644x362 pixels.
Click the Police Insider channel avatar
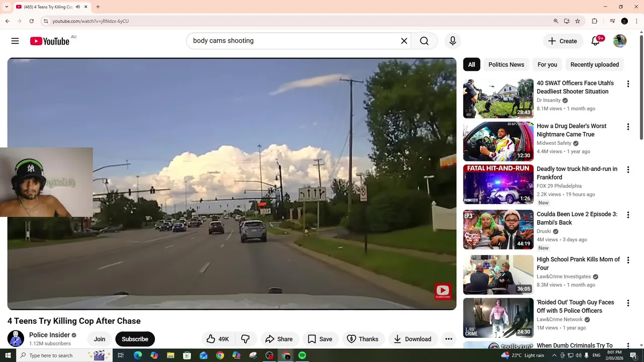click(x=16, y=338)
